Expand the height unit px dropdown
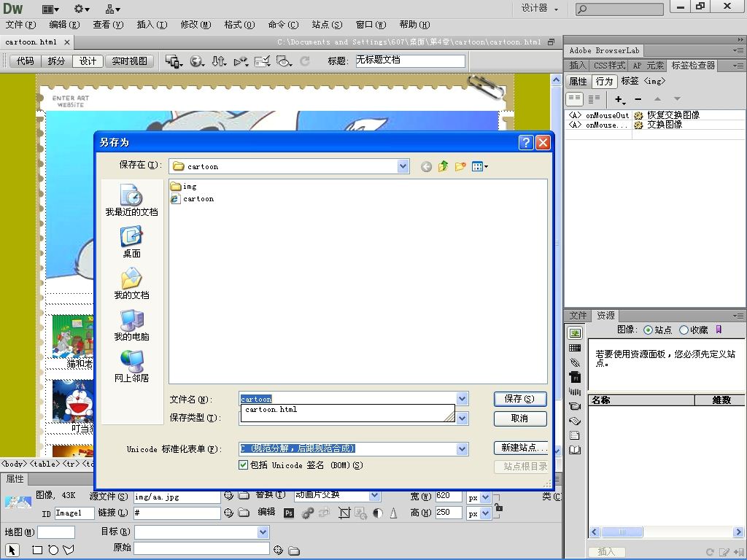Viewport: 747px width, 560px height. click(x=485, y=513)
